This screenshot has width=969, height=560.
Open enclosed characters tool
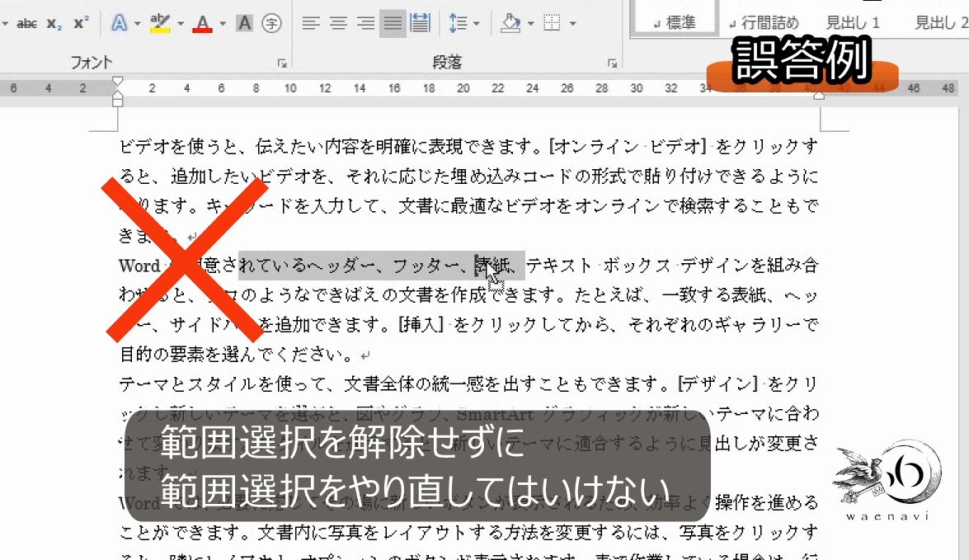point(271,23)
